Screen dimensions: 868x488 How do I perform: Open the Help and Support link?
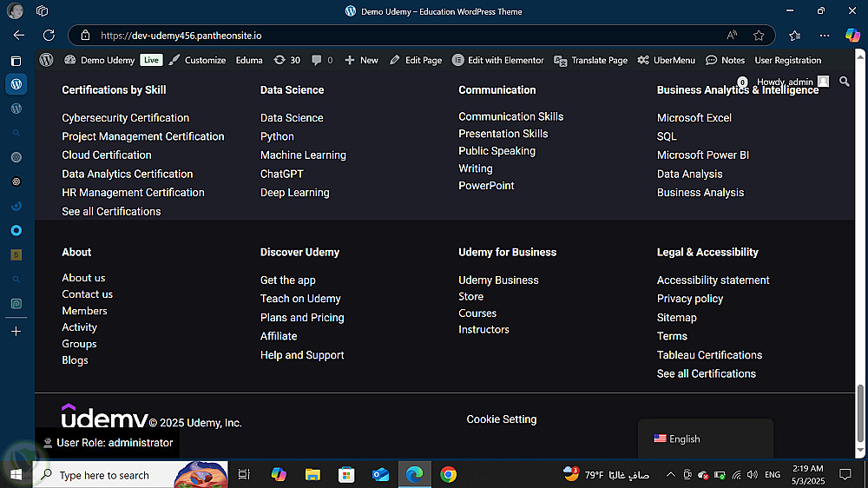302,355
